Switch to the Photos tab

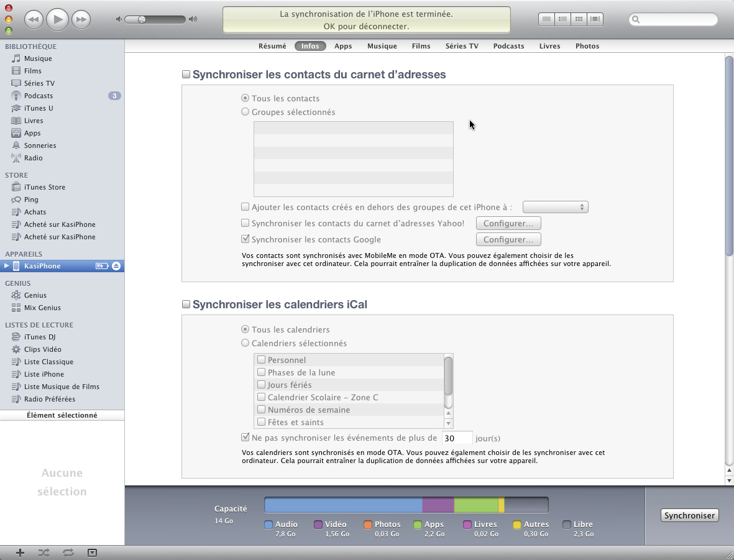coord(587,46)
